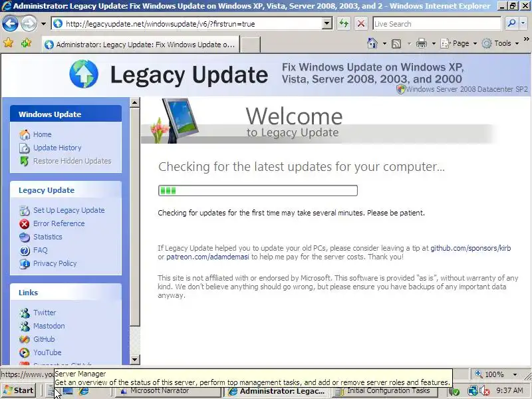Click the Home sidebar link
This screenshot has width=532, height=399.
coord(43,134)
